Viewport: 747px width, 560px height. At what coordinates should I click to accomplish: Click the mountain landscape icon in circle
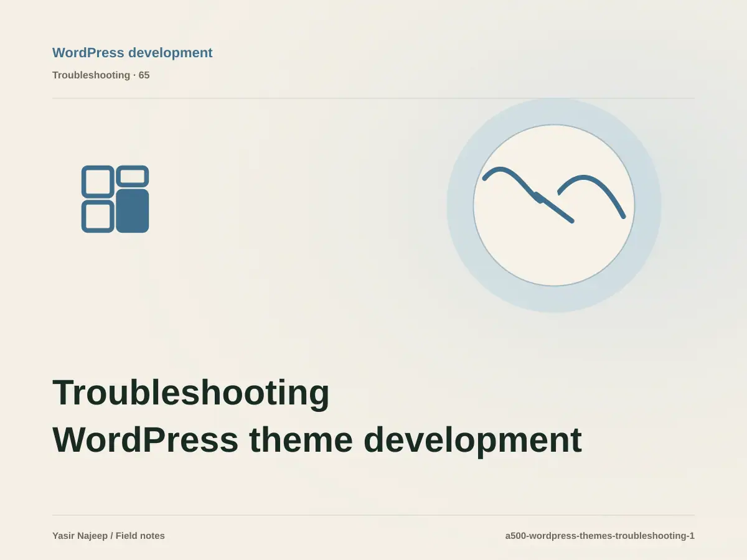(554, 205)
